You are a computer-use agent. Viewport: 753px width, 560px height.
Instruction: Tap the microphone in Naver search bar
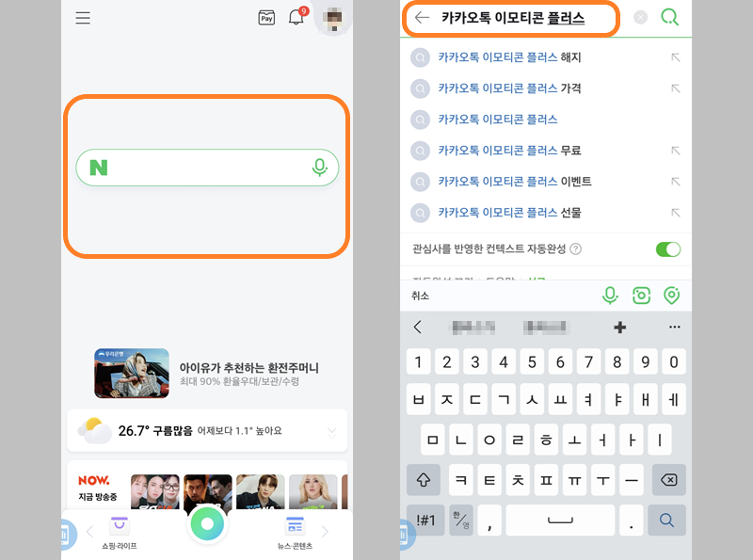click(319, 168)
